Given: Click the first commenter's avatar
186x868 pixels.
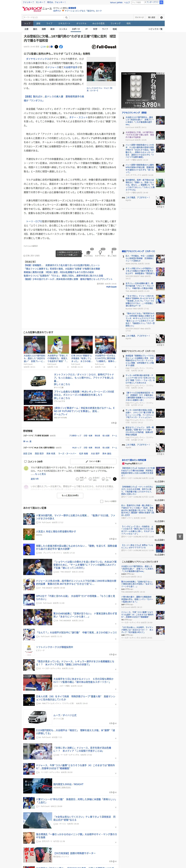Looking at the screenshot, I should click(26, 468).
